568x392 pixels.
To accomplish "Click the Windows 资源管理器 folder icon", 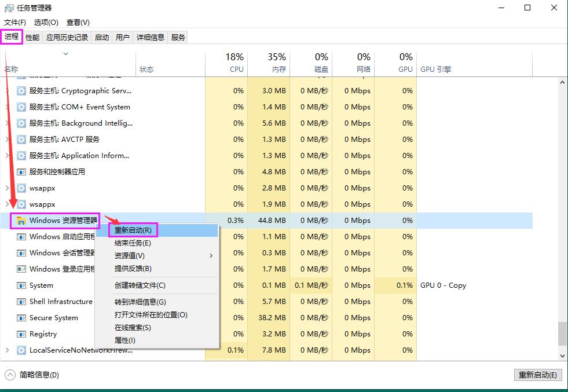I will [20, 221].
